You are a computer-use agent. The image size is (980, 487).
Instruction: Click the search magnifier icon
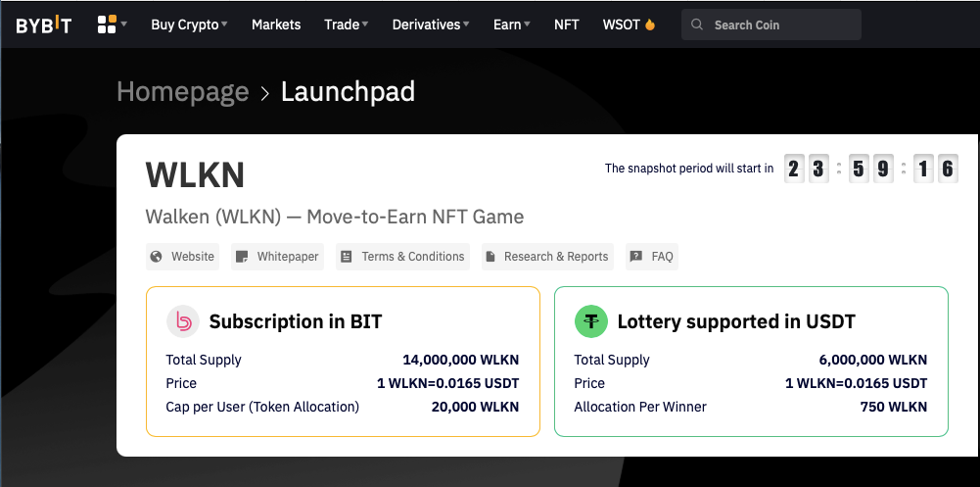click(697, 25)
